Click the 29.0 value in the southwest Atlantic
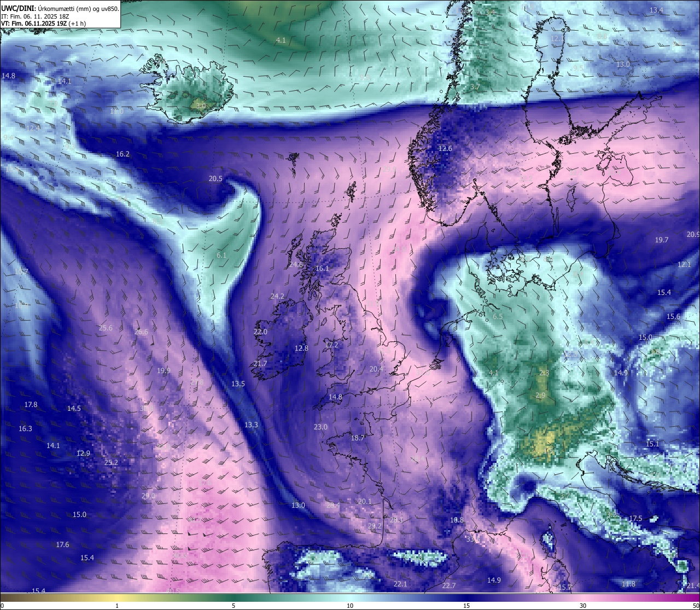This screenshot has height=610, width=700. coord(148,496)
